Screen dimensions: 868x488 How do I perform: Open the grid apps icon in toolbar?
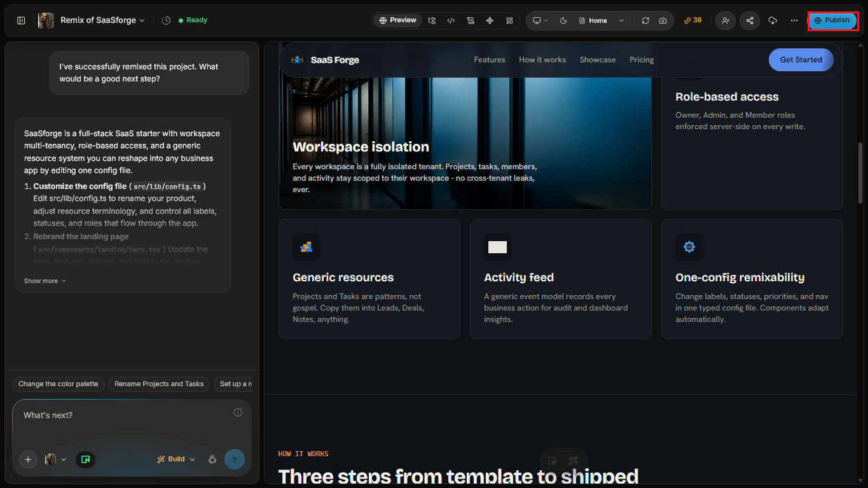509,20
